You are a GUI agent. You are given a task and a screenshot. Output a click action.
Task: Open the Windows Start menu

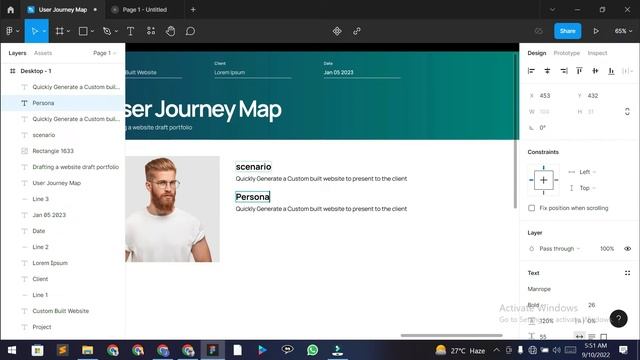(12, 350)
